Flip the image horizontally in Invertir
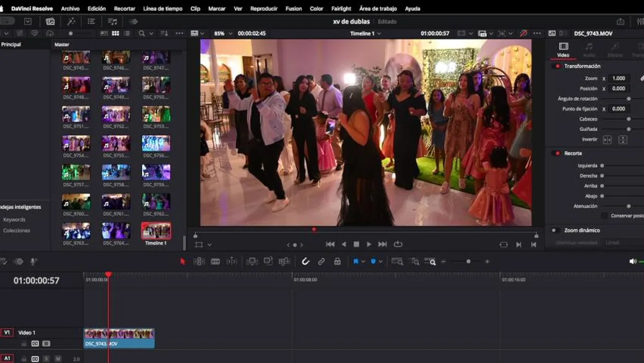The height and width of the screenshot is (363, 644). tap(607, 140)
